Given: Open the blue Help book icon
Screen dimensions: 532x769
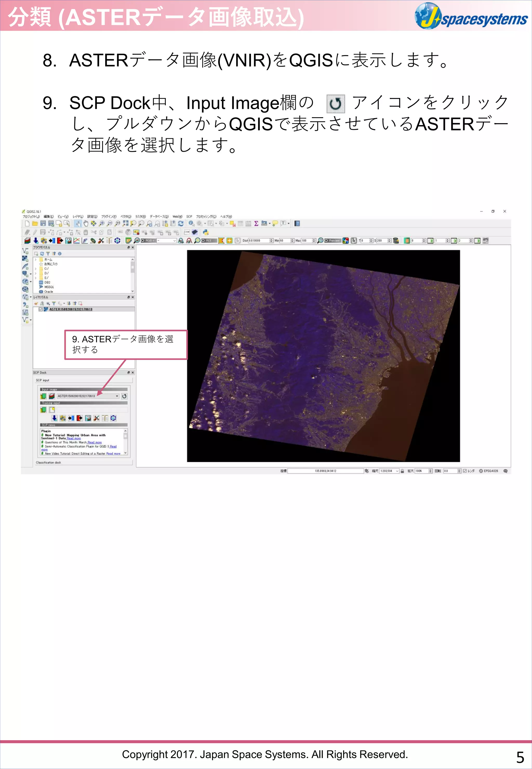Looking at the screenshot, I should tap(297, 224).
